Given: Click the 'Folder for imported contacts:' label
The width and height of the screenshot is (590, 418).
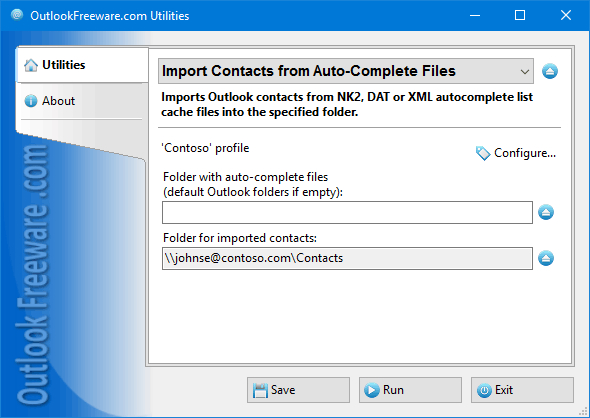Looking at the screenshot, I should pyautogui.click(x=240, y=238).
